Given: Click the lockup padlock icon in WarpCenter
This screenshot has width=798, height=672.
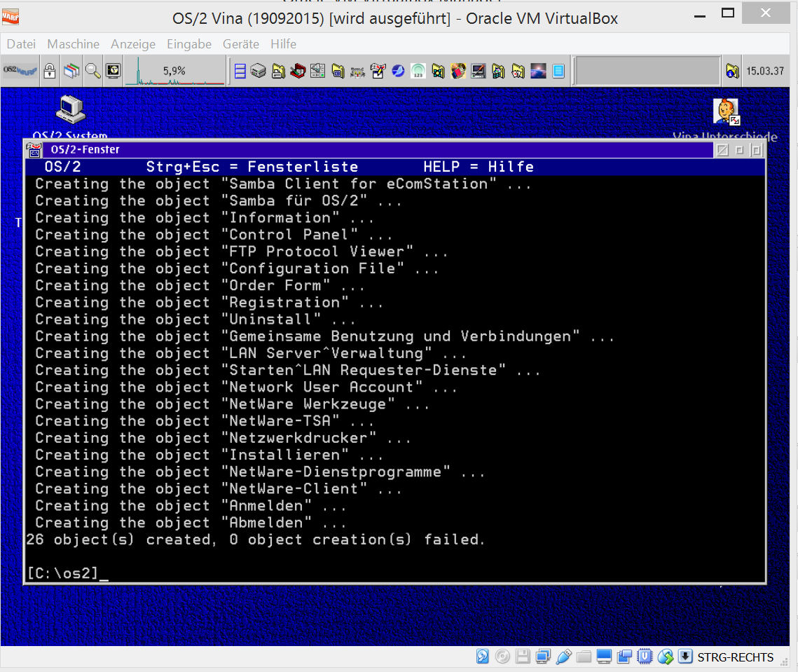Looking at the screenshot, I should tap(49, 71).
